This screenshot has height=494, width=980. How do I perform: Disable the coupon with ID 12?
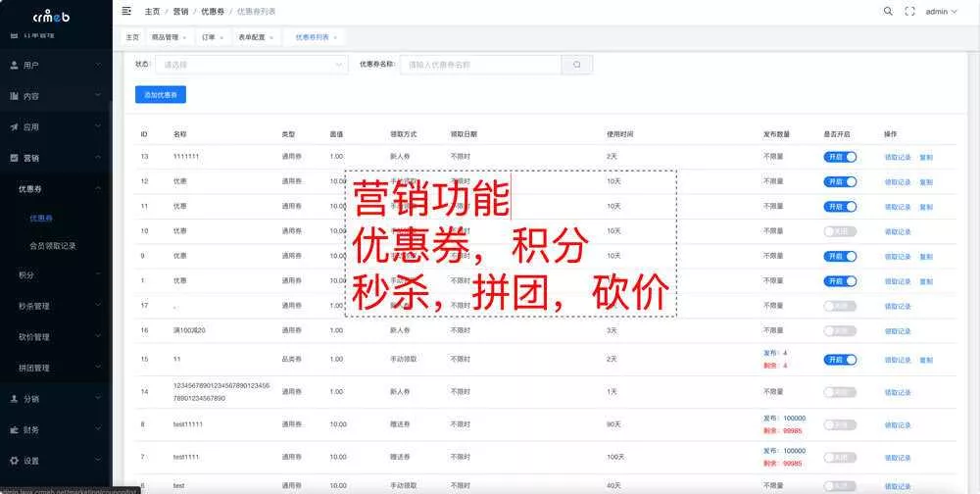(840, 181)
